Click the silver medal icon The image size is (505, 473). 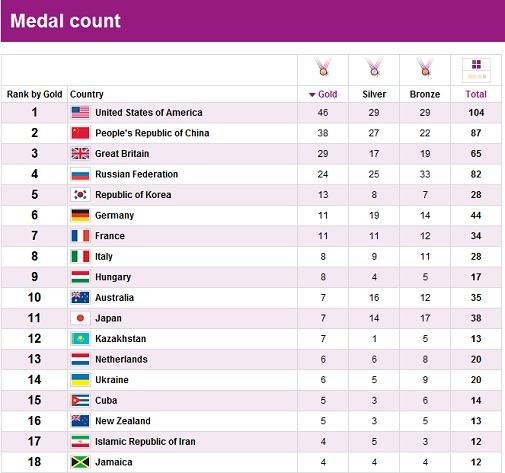pyautogui.click(x=374, y=67)
